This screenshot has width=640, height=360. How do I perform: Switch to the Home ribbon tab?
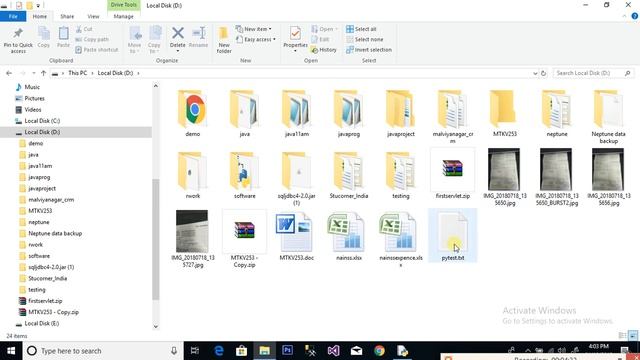coord(40,16)
